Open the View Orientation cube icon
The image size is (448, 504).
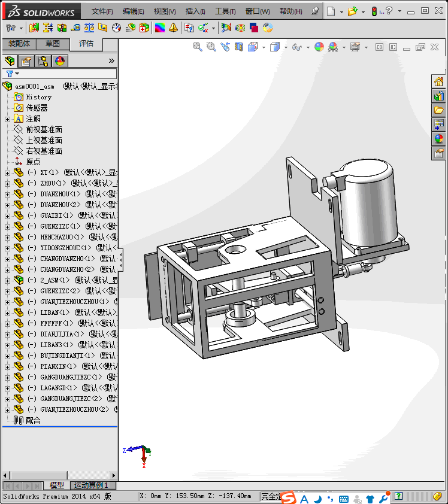tap(253, 47)
